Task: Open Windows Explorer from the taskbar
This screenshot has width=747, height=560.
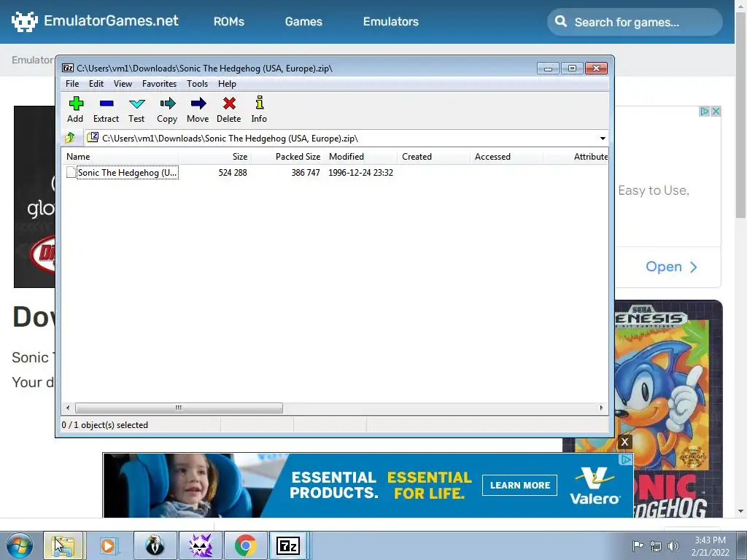Action: click(x=64, y=545)
